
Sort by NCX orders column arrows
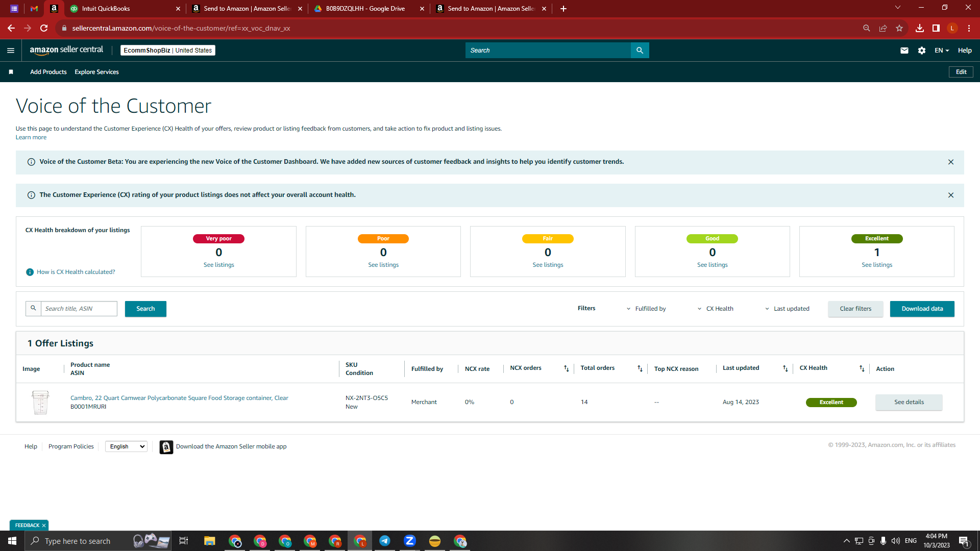click(566, 369)
